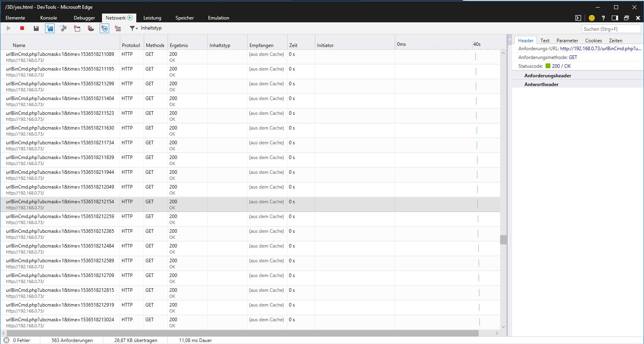Screen dimensions: 644x344
Task: Switch to the Leistung tab
Action: click(x=152, y=18)
